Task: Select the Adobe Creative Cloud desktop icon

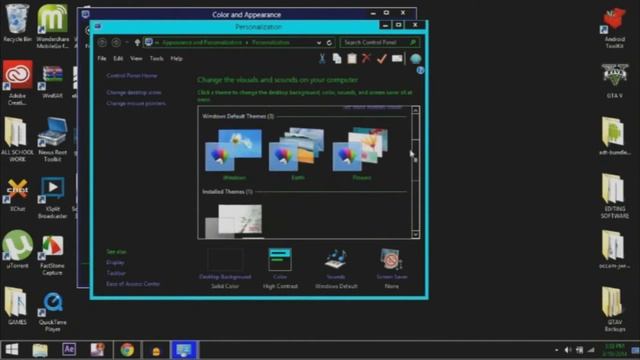Action: 17,82
